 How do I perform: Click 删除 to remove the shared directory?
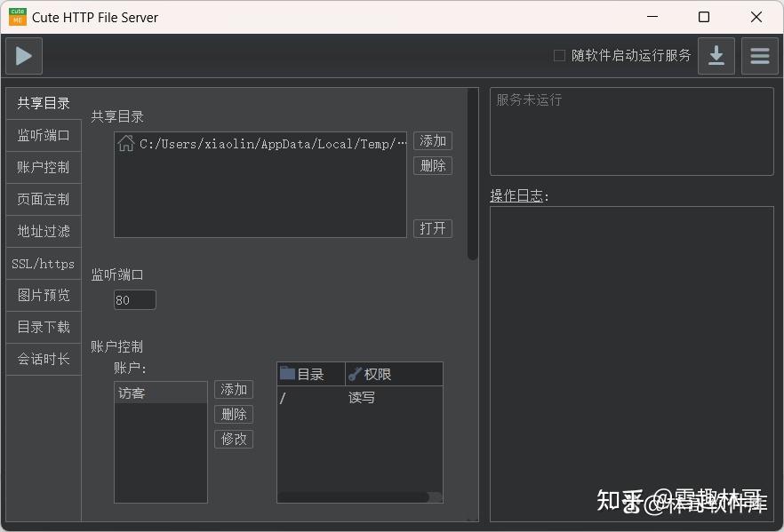[x=433, y=165]
